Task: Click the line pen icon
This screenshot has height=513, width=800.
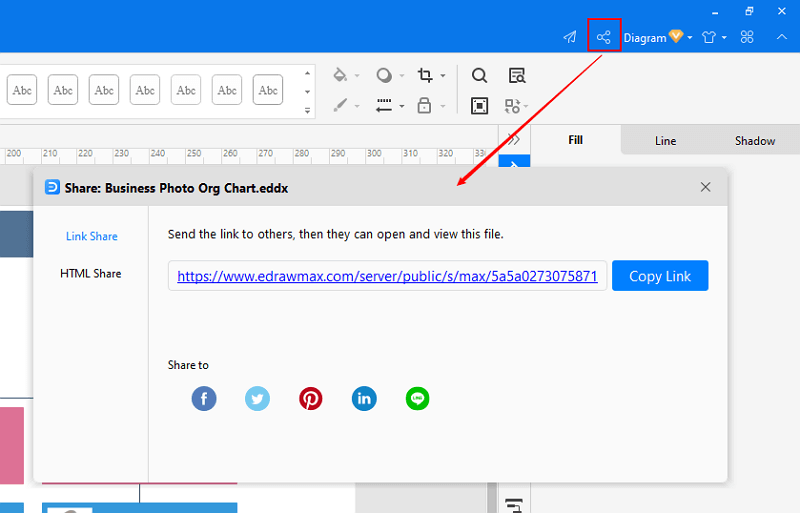Action: (x=340, y=105)
